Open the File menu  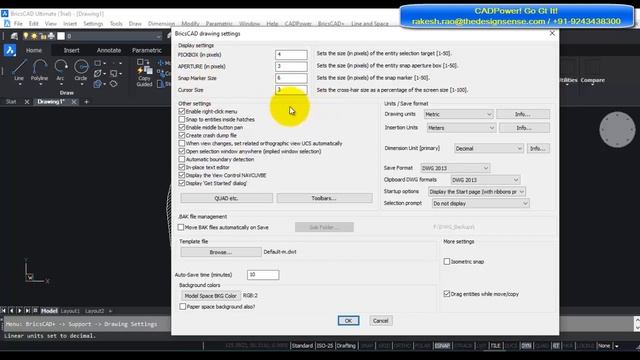tap(18, 24)
